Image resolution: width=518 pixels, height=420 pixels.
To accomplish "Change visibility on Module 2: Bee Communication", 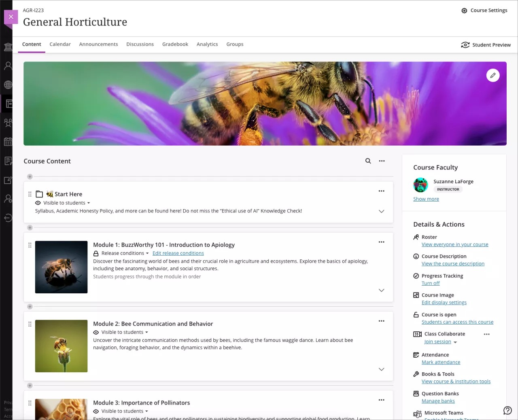I will click(x=120, y=332).
